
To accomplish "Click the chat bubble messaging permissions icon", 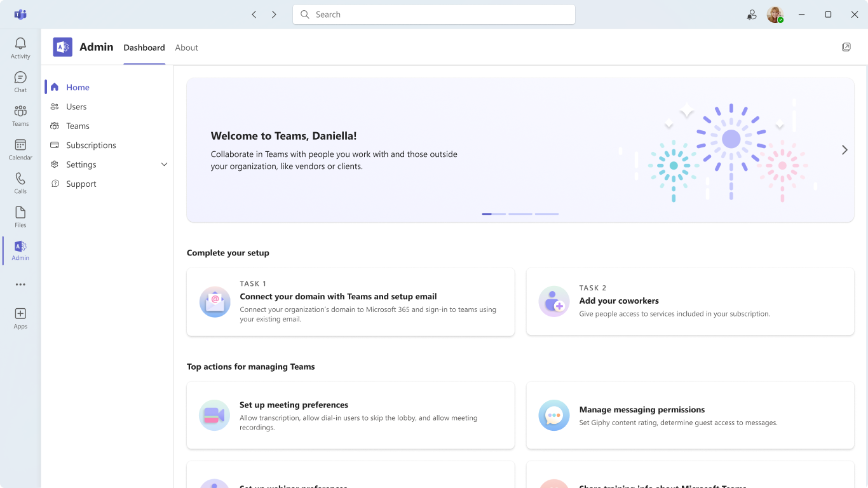I will (x=554, y=416).
